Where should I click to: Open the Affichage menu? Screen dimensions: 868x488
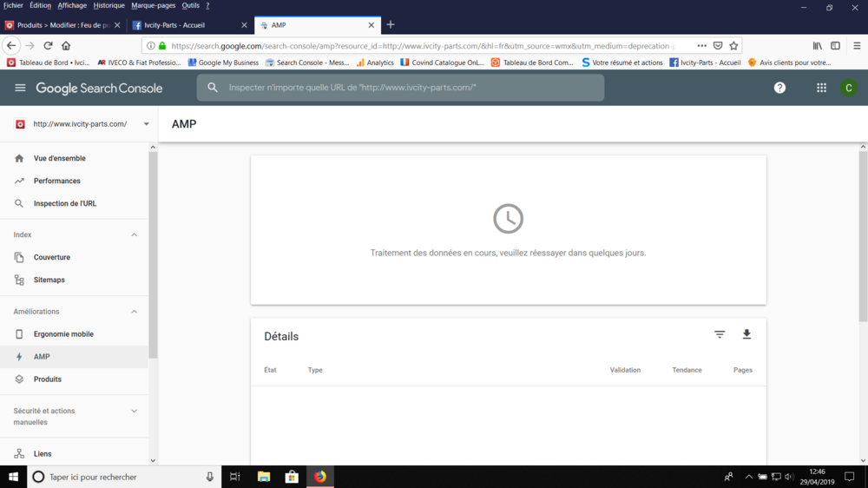click(72, 5)
